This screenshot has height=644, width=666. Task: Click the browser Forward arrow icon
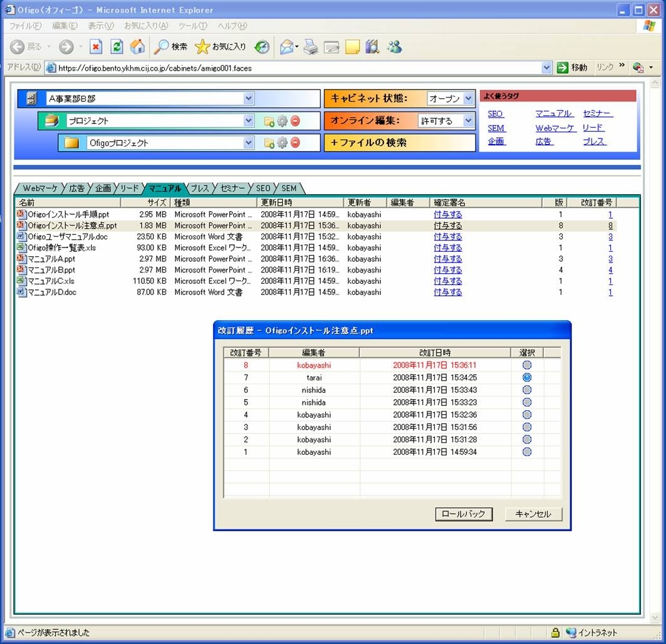pyautogui.click(x=66, y=47)
